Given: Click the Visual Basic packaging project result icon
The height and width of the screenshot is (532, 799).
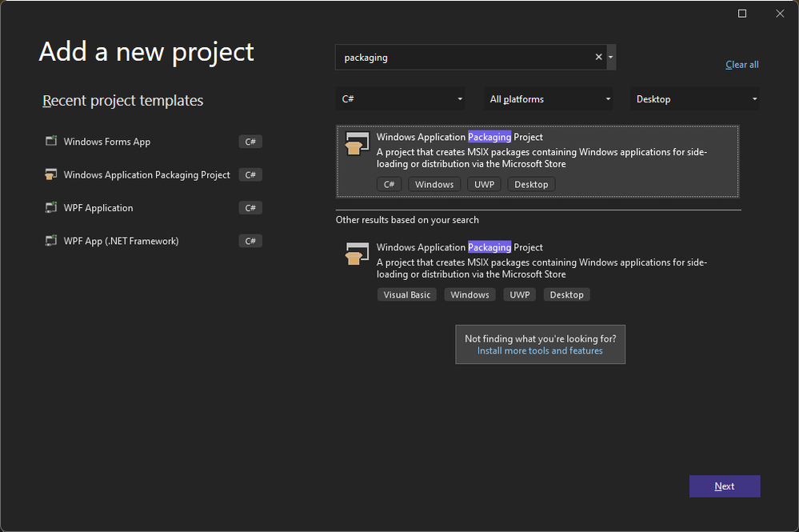Looking at the screenshot, I should [357, 254].
